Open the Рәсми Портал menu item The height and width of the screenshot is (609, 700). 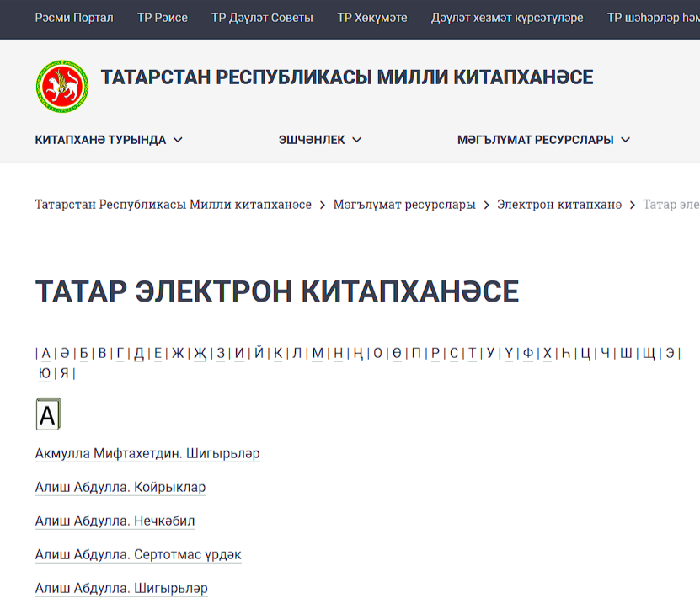click(72, 18)
